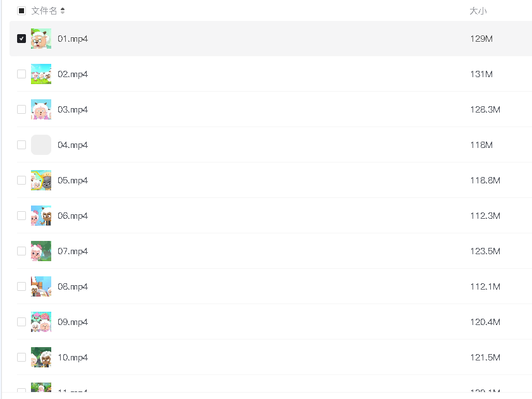The width and height of the screenshot is (532, 399).
Task: Tick the 05.mp4 row checkbox
Action: (22, 180)
